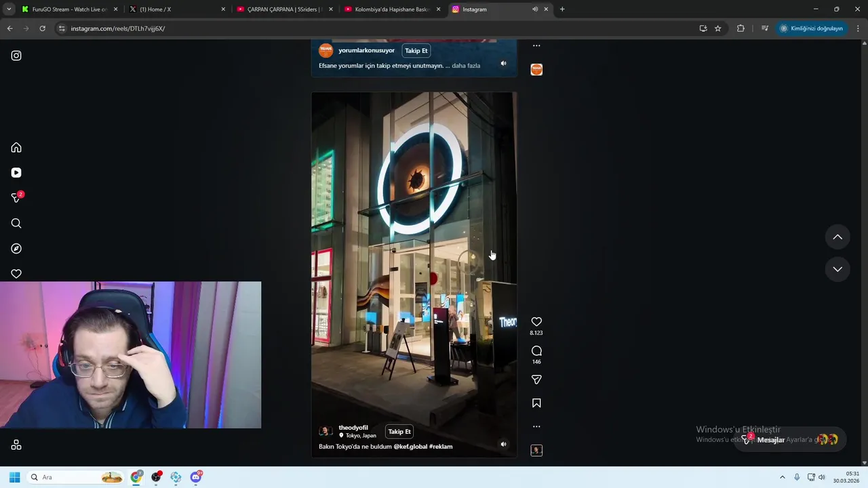Toggle sound on the yorumlarkonusuyor reel
This screenshot has width=868, height=488.
503,63
